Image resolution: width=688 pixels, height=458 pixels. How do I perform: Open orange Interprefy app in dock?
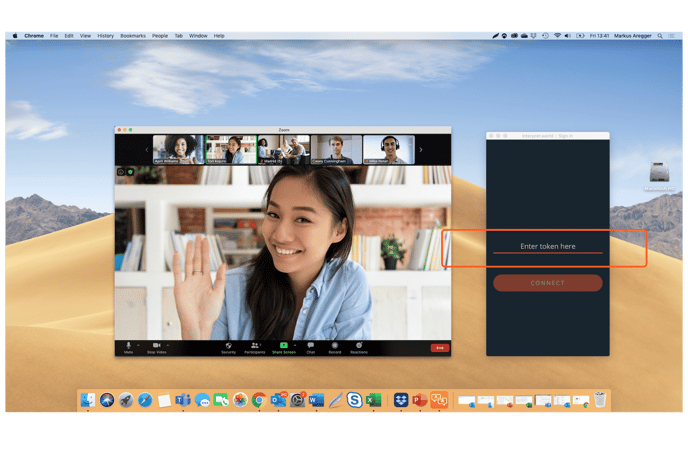439,400
